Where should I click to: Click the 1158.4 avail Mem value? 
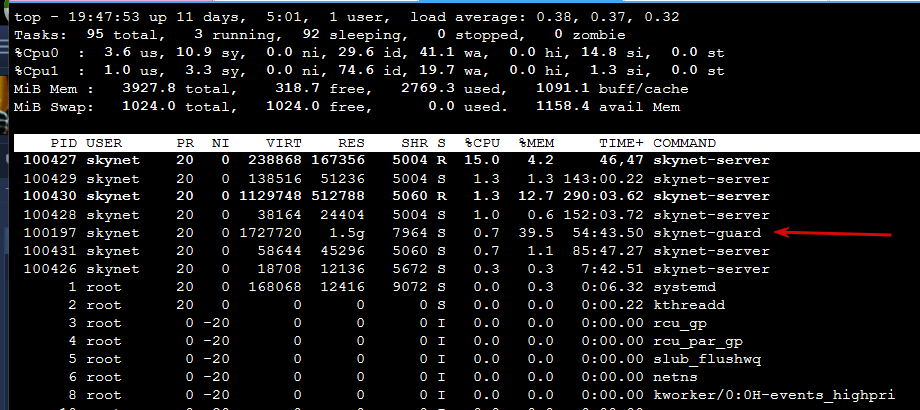563,107
